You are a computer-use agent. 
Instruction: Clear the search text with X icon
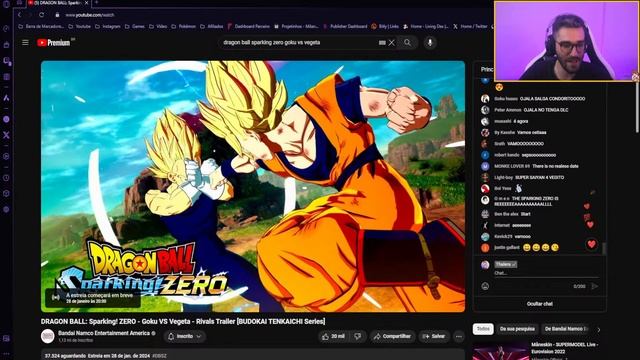click(391, 42)
